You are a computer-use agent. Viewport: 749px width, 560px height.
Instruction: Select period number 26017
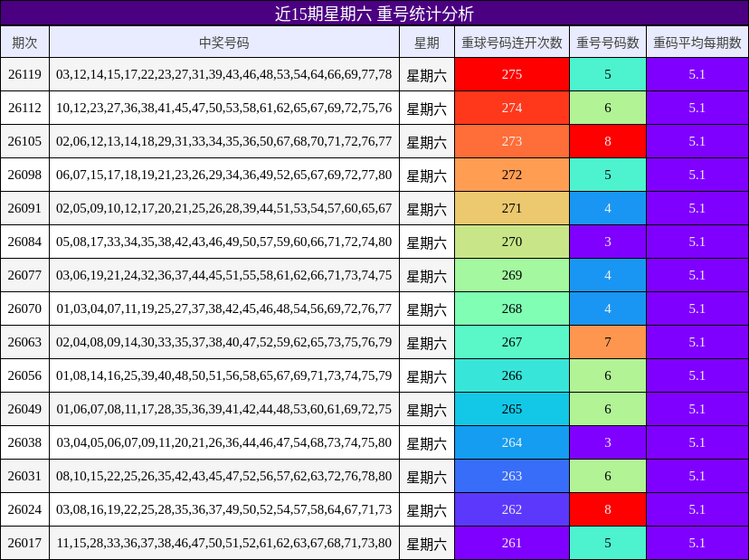pos(24,543)
